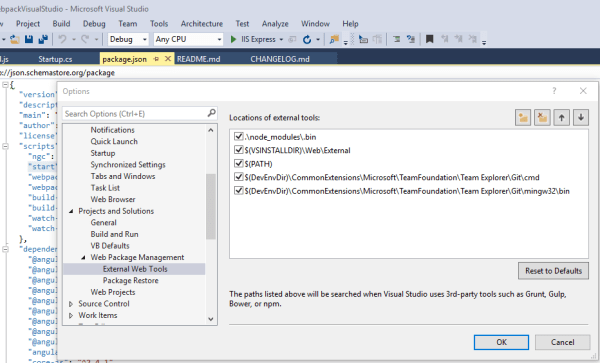Pin the package.json tab
The width and height of the screenshot is (600, 363).
(x=156, y=59)
